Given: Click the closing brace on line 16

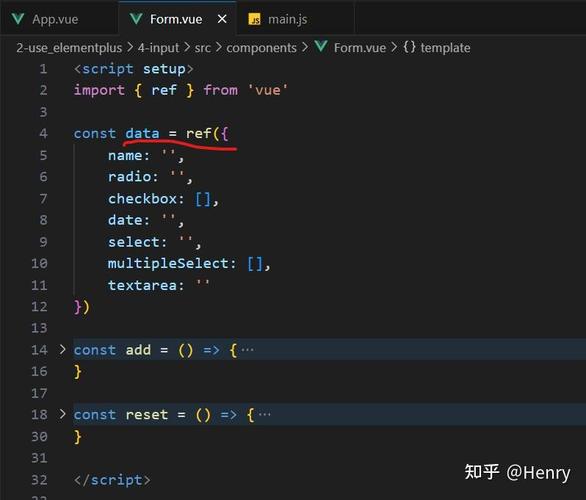Looking at the screenshot, I should [78, 372].
